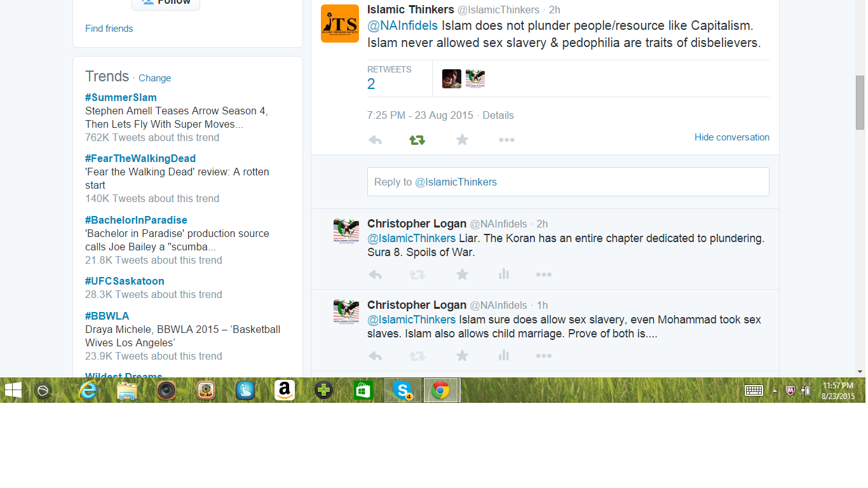Show analytics for the 'child marriage' tweet

tap(504, 356)
